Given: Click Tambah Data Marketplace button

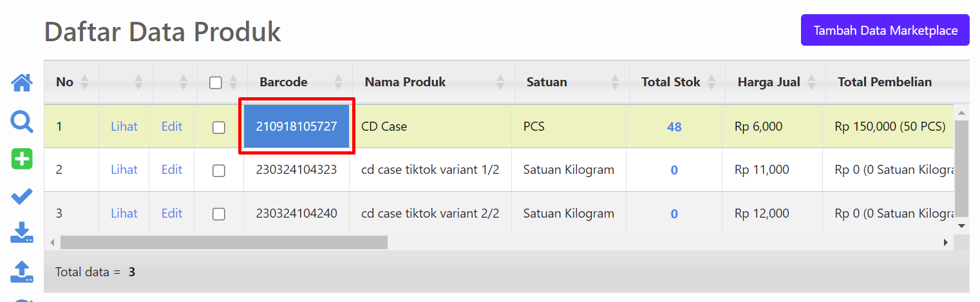Looking at the screenshot, I should click(x=885, y=30).
